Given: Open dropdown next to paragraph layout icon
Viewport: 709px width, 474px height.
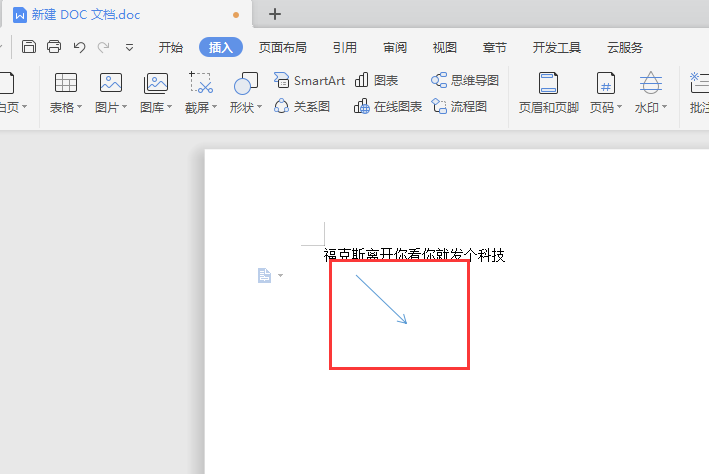Looking at the screenshot, I should tap(280, 275).
